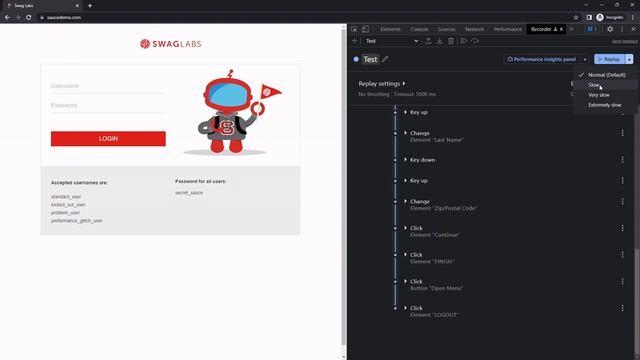
Task: Create a new recording with the plus icon
Action: pos(354,41)
